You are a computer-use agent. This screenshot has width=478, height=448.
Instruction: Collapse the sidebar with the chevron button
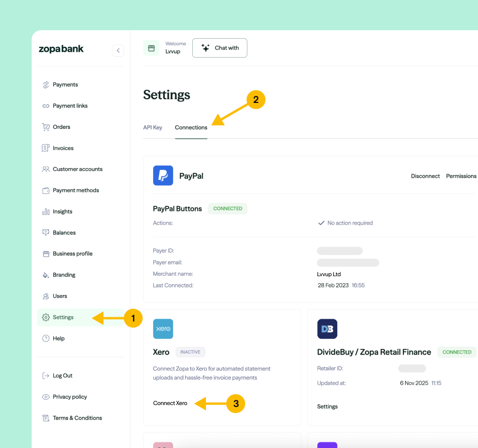click(x=118, y=51)
